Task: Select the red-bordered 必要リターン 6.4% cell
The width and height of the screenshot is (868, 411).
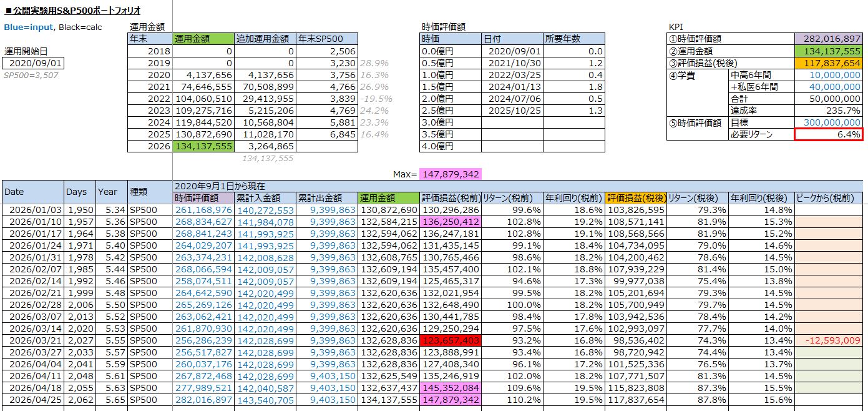Action: tap(828, 134)
